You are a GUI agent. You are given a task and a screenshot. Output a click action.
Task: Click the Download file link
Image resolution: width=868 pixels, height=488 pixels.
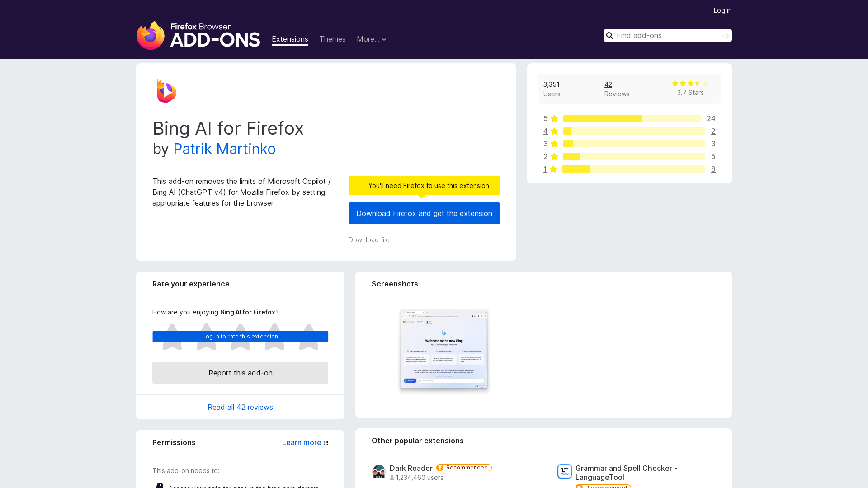click(x=369, y=240)
